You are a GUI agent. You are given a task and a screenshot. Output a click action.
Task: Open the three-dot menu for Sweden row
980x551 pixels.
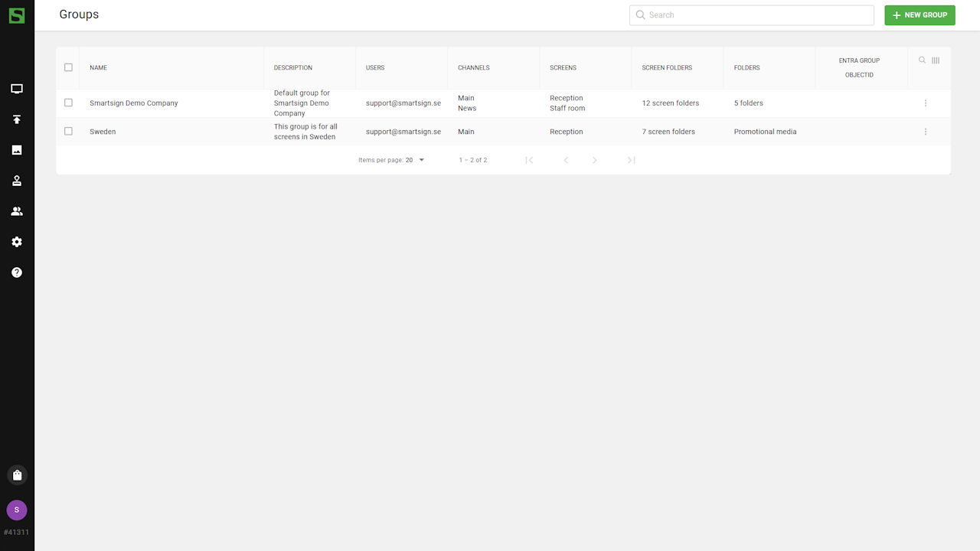point(926,132)
